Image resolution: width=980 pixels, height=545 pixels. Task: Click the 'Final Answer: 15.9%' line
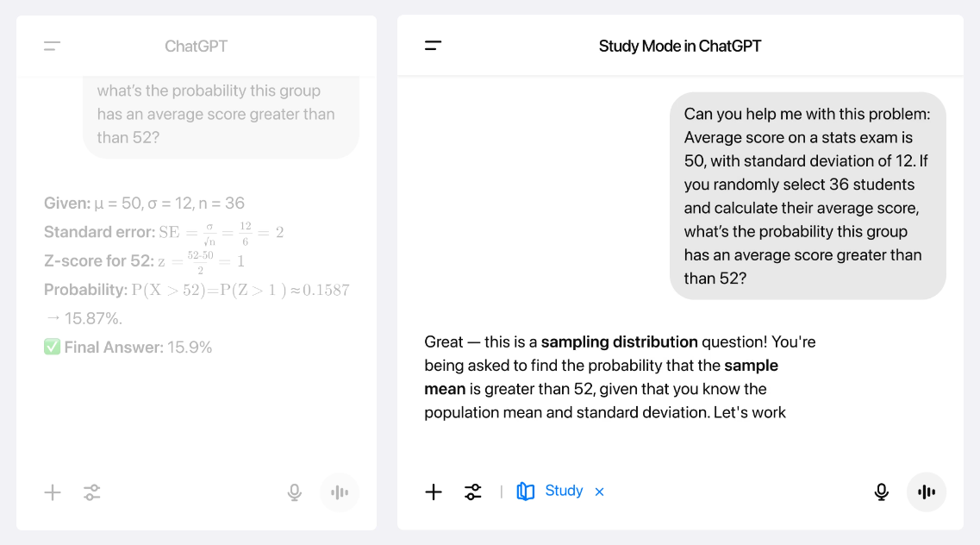tap(128, 348)
